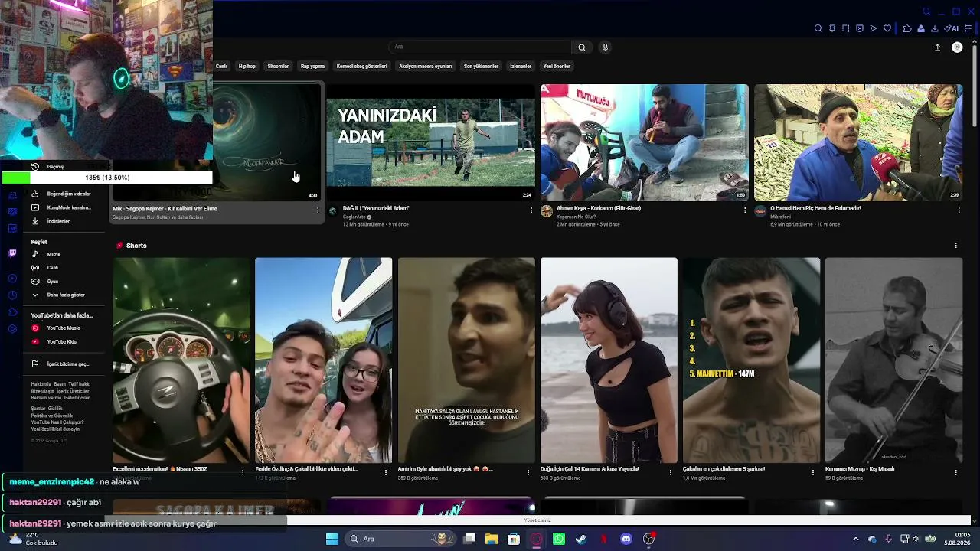Open the 'Politika ve Güvenlik' footer link
Viewport: 980px width, 551px height.
[x=52, y=416]
